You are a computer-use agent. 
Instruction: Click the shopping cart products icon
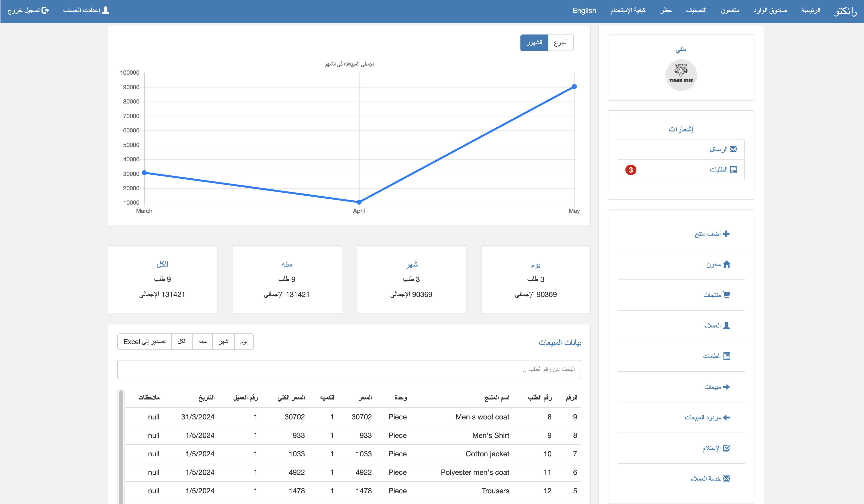pyautogui.click(x=726, y=295)
